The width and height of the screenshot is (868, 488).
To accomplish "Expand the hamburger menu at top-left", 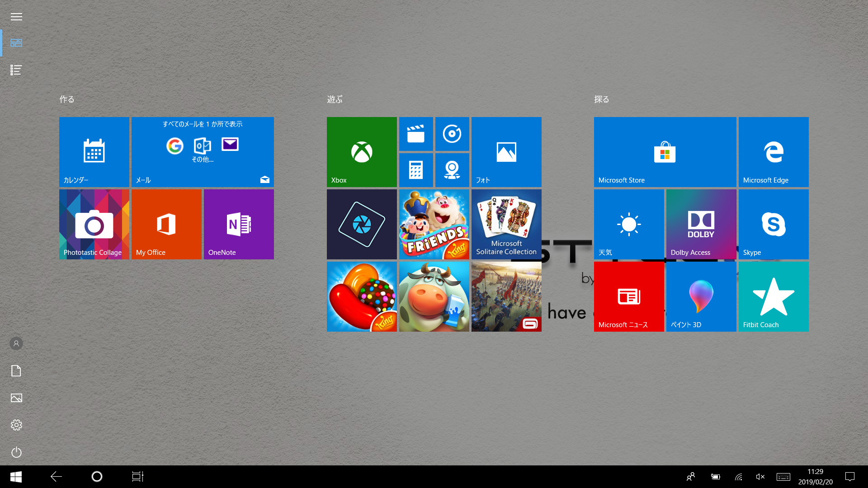I will pos(16,17).
